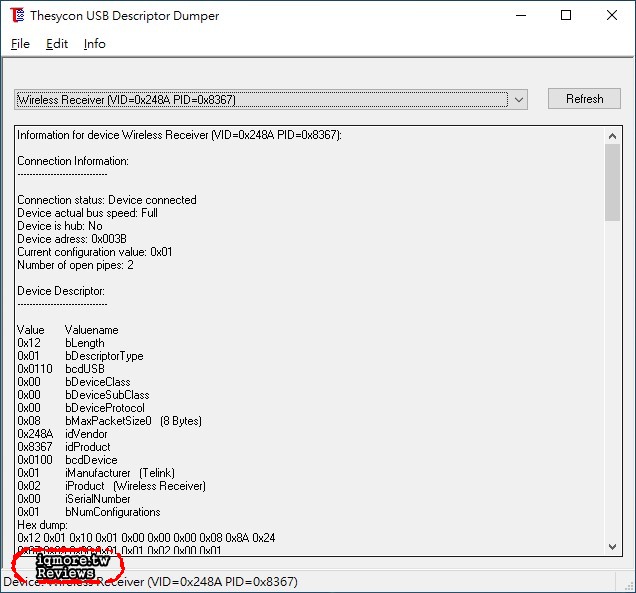
Task: Click 'Current configuration value: 0x01' line
Action: [x=95, y=252]
